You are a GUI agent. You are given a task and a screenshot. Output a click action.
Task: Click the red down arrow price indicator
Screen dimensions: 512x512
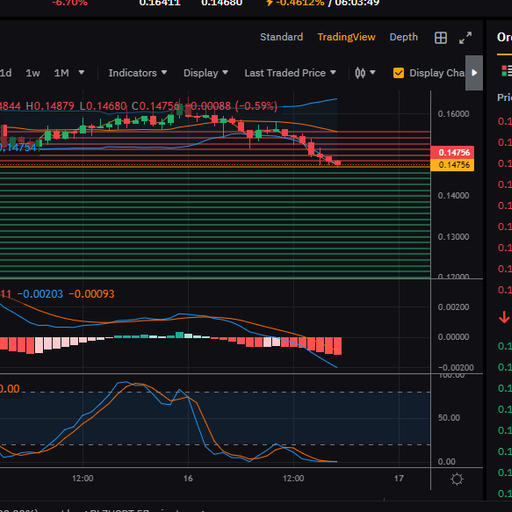pos(504,317)
